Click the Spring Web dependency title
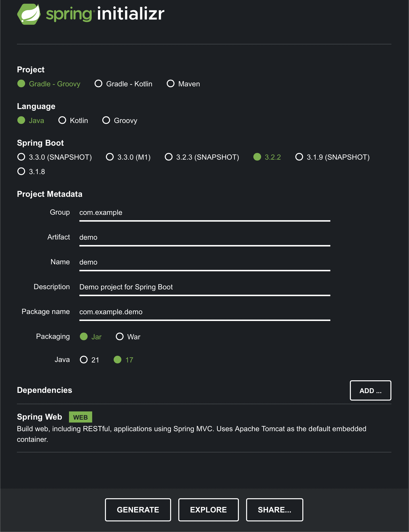Viewport: 409px width, 532px height. [x=39, y=417]
